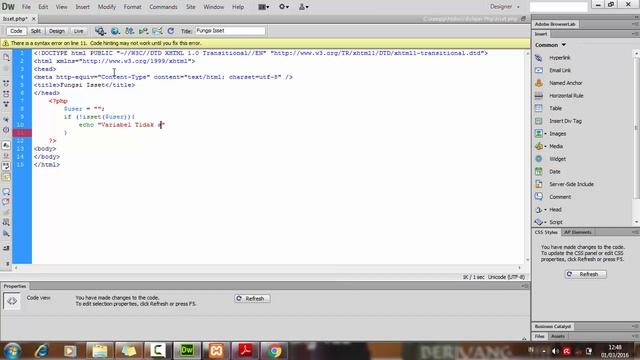This screenshot has width=640, height=360.
Task: Select the Files tab
Action: (x=540, y=336)
